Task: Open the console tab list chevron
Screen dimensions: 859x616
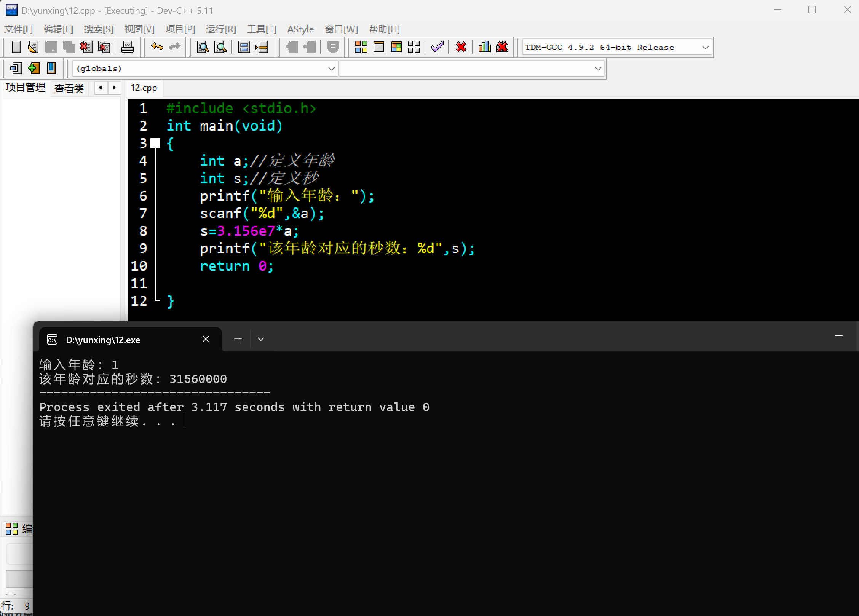Action: [x=261, y=339]
